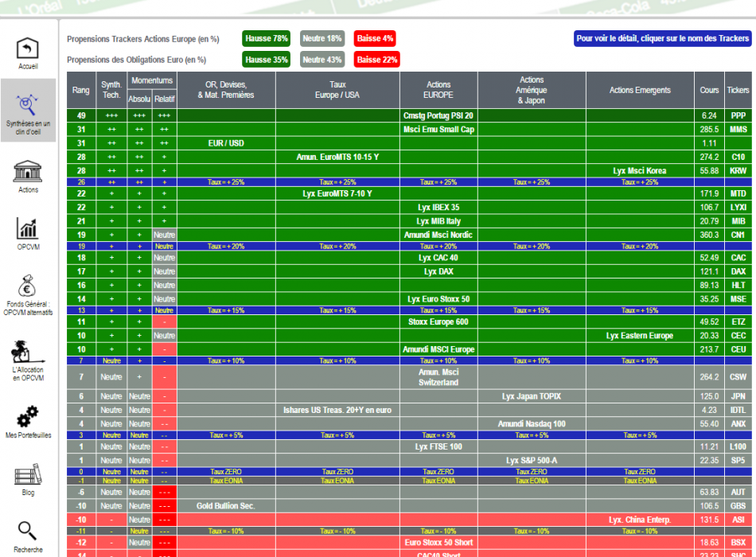Open L'Allocation en OPCVM icon

pos(28,352)
